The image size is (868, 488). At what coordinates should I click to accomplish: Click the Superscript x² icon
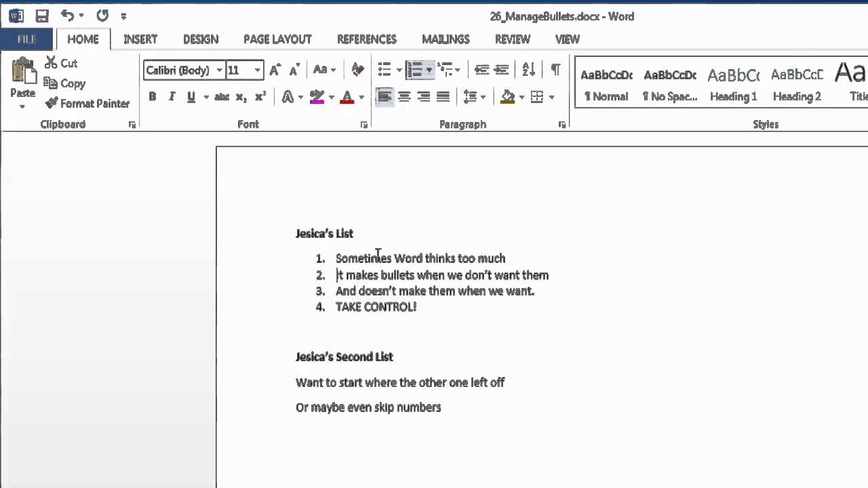tap(260, 97)
